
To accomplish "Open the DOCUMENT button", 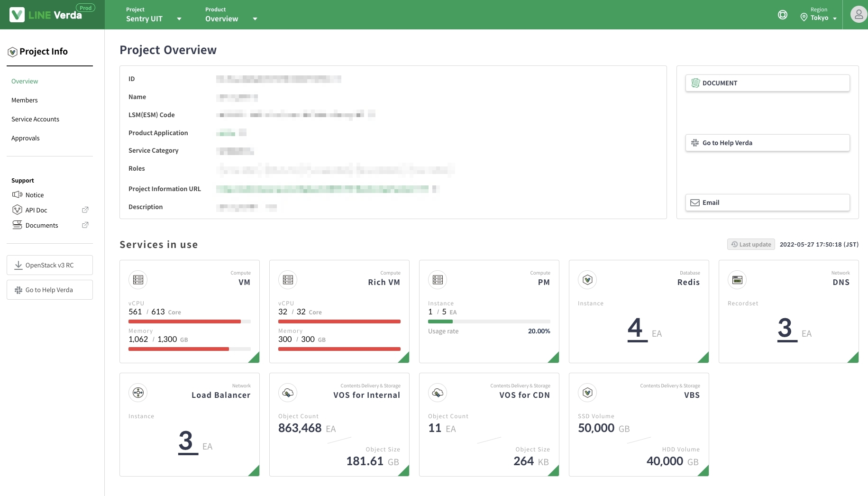I will click(x=767, y=83).
